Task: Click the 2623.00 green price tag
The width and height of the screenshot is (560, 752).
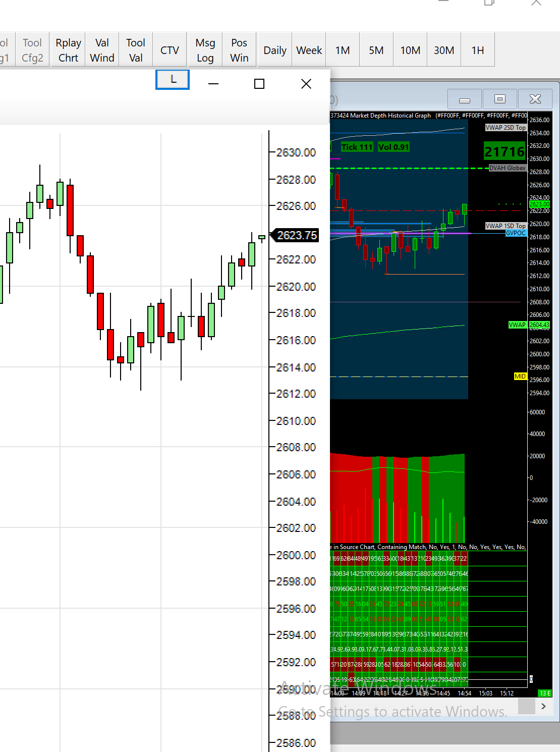Action: (x=539, y=204)
